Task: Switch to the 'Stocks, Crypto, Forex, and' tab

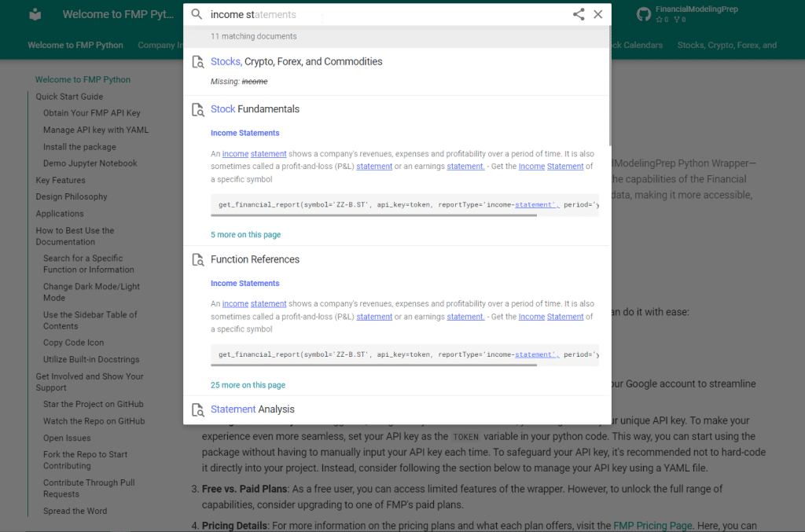Action: 726,45
